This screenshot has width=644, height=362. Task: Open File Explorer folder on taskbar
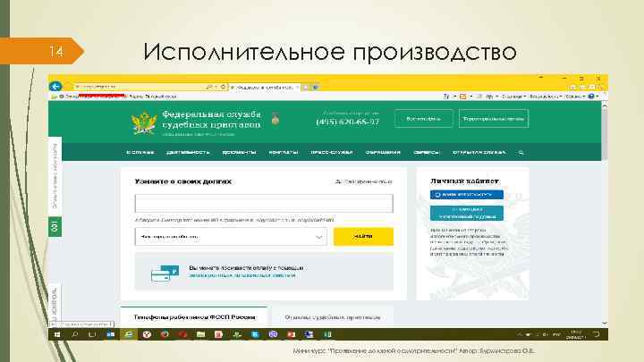(x=200, y=334)
